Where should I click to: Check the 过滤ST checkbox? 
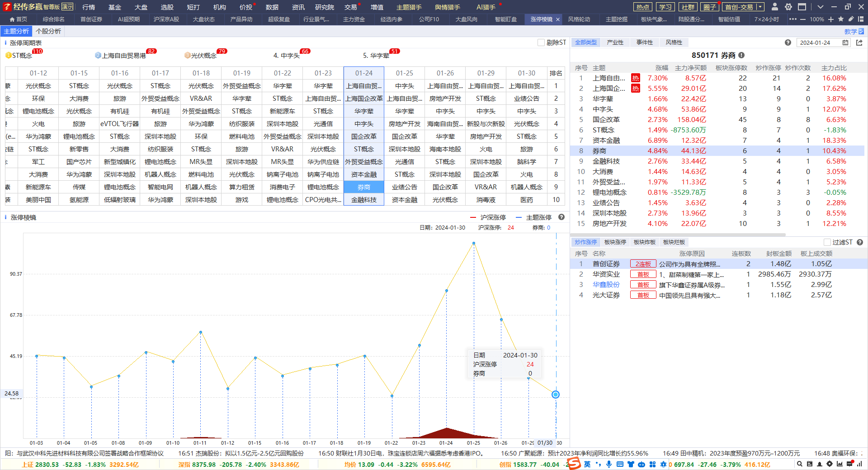coord(827,242)
